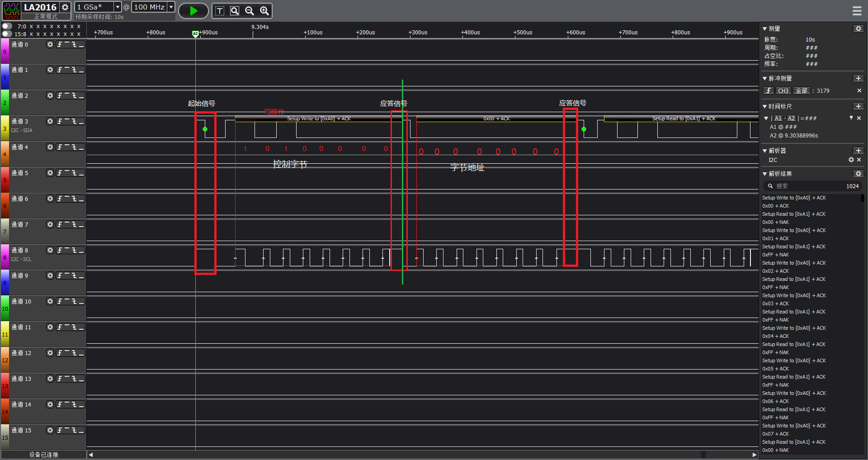This screenshot has width=868, height=460.
Task: Click the A2 marker on time ruler
Action: [195, 33]
